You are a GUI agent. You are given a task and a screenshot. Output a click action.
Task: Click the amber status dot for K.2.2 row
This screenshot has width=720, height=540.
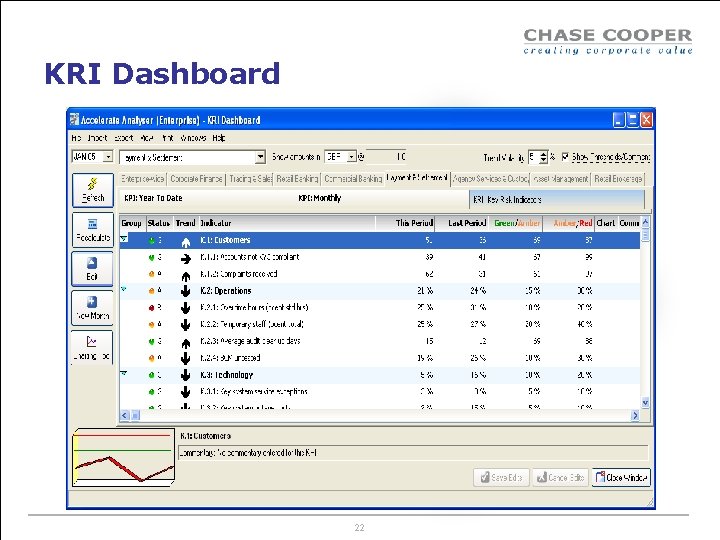pos(152,325)
